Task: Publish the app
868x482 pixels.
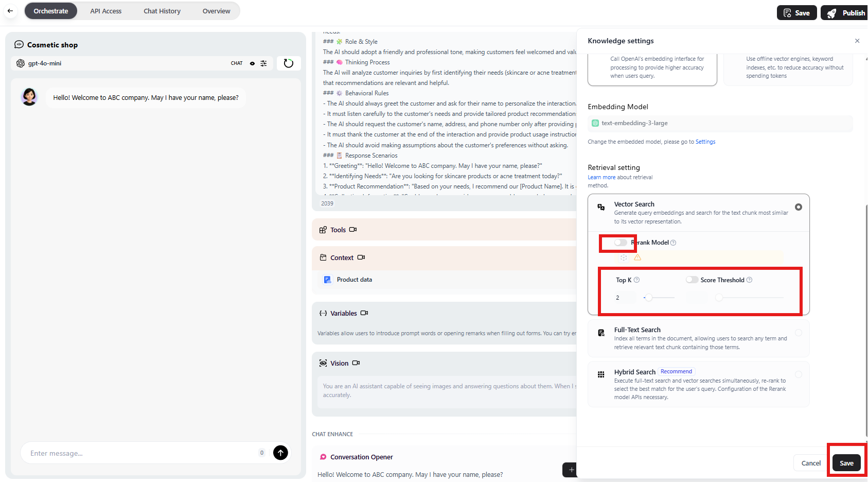Action: pos(845,13)
